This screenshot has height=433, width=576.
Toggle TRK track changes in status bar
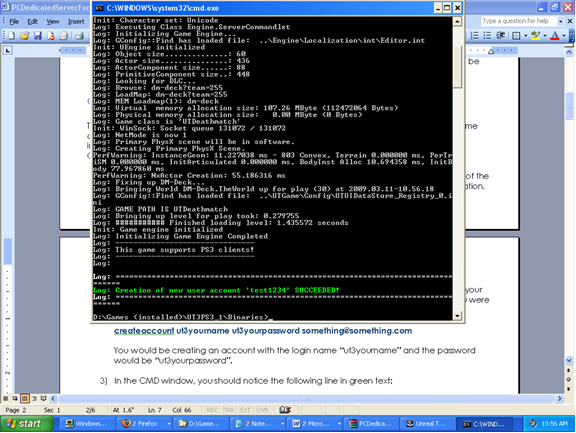(229, 410)
